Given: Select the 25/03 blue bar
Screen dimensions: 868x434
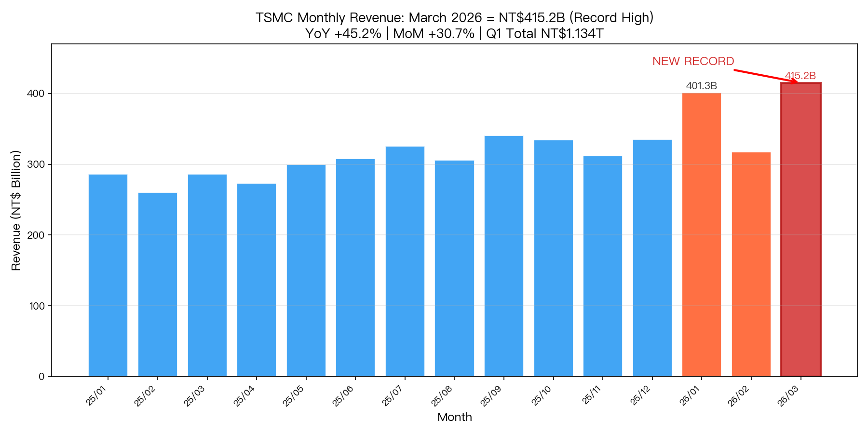Looking at the screenshot, I should click(207, 275).
